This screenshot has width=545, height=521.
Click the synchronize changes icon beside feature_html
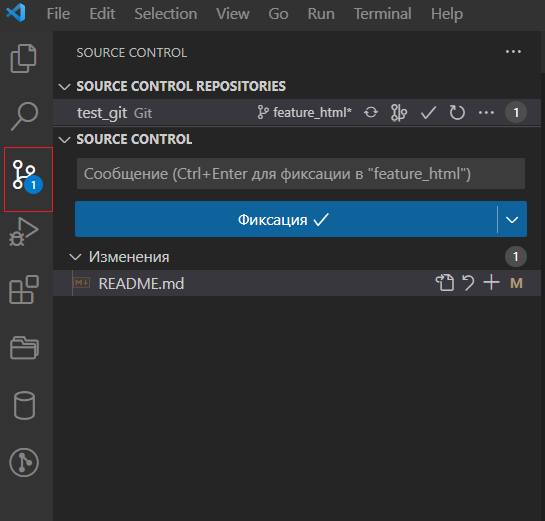point(371,113)
